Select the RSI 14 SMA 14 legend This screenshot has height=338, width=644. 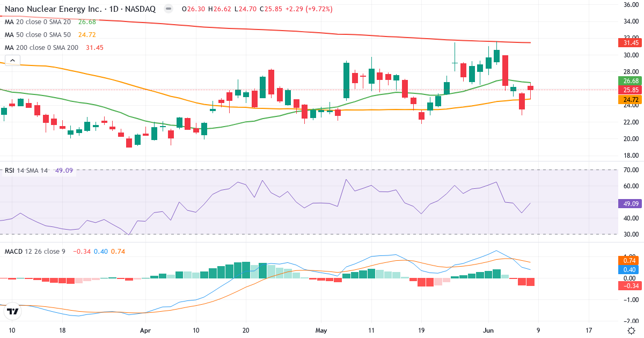[39, 171]
